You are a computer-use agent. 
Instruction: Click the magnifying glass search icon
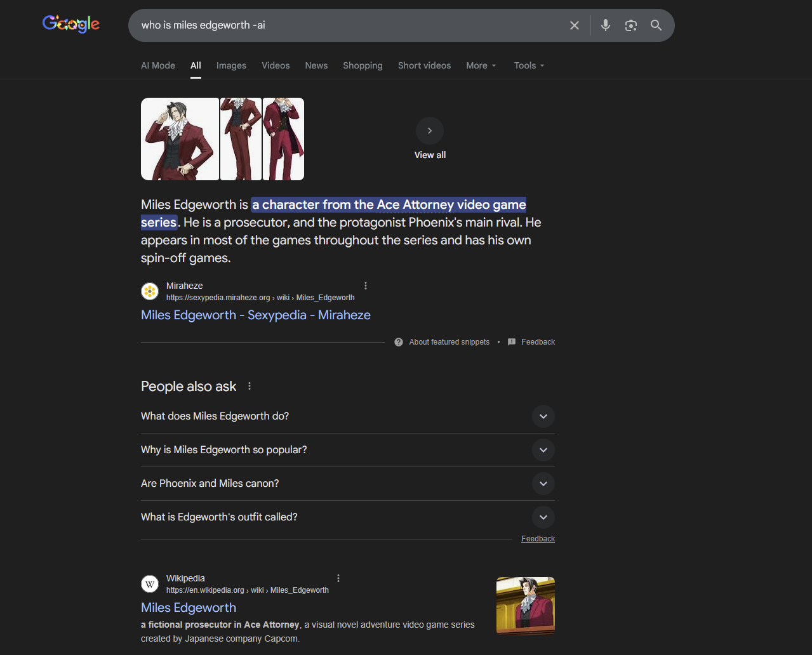(656, 25)
